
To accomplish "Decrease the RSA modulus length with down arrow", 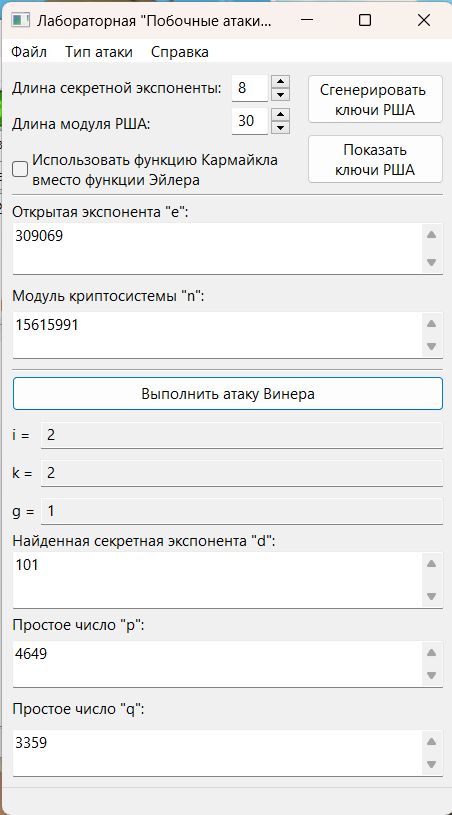I will pyautogui.click(x=281, y=128).
